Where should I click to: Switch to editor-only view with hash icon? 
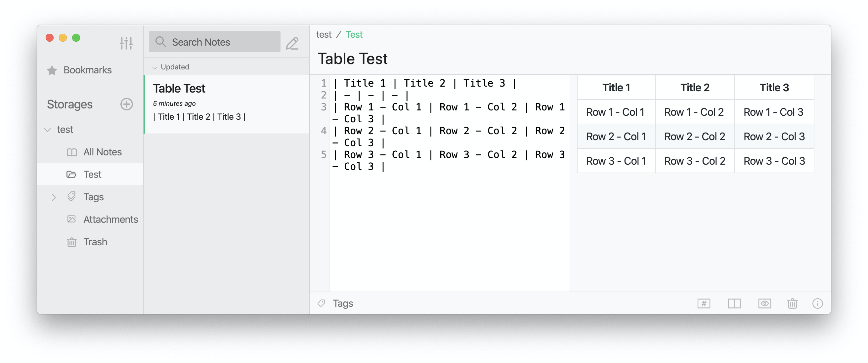704,303
